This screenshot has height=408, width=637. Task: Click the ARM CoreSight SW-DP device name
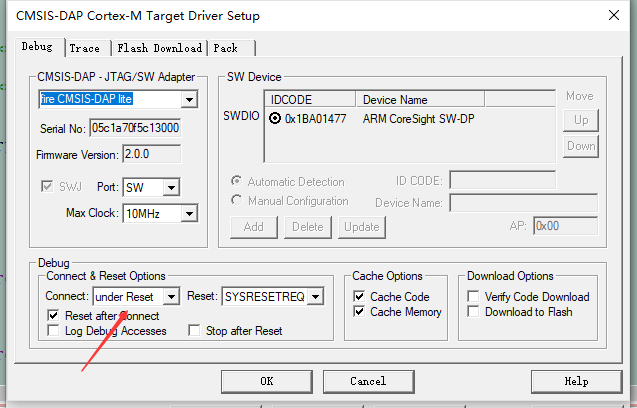418,119
